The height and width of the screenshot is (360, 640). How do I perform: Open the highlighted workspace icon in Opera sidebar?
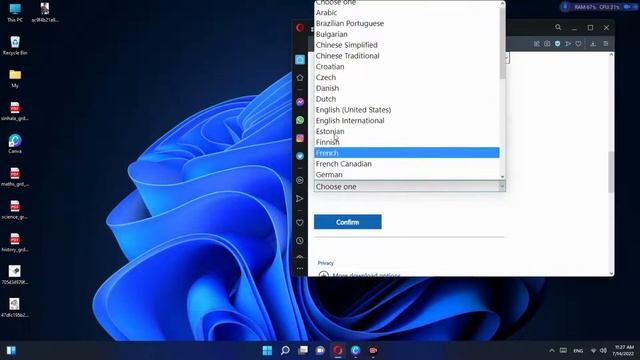point(300,60)
